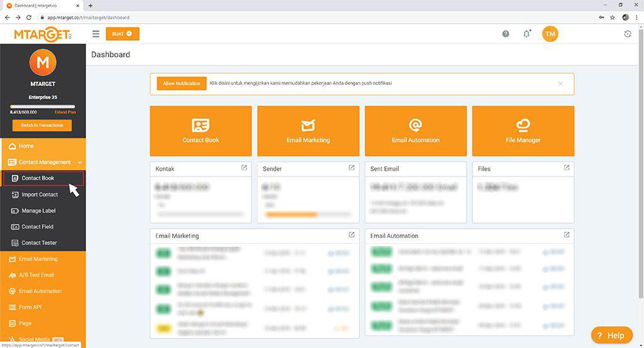This screenshot has width=644, height=348.
Task: Click the Home house icon
Action: (x=13, y=146)
